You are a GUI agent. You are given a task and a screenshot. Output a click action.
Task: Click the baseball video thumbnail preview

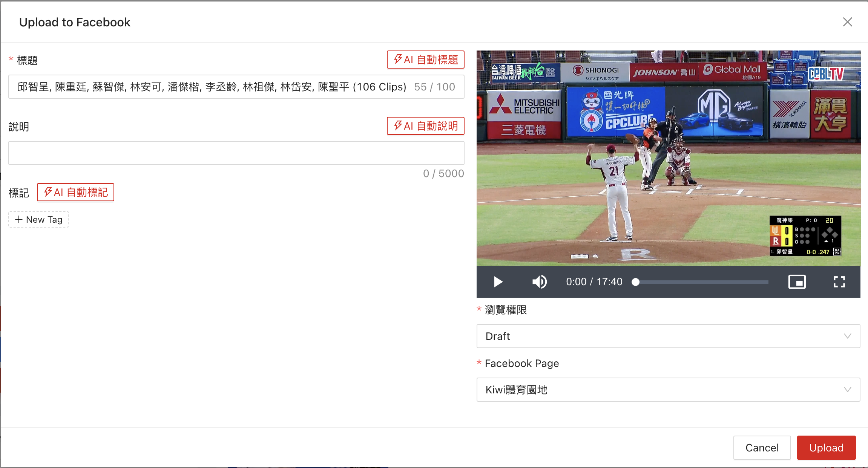pos(668,158)
